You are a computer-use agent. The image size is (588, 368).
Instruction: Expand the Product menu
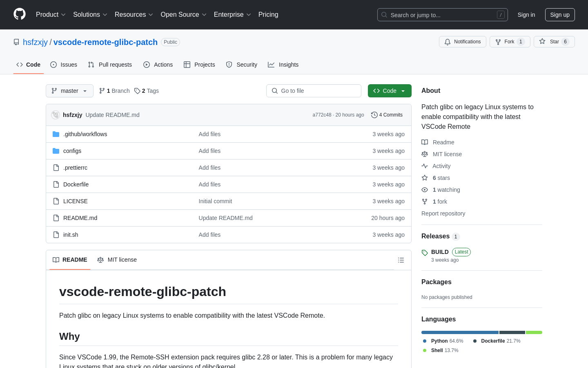point(51,15)
